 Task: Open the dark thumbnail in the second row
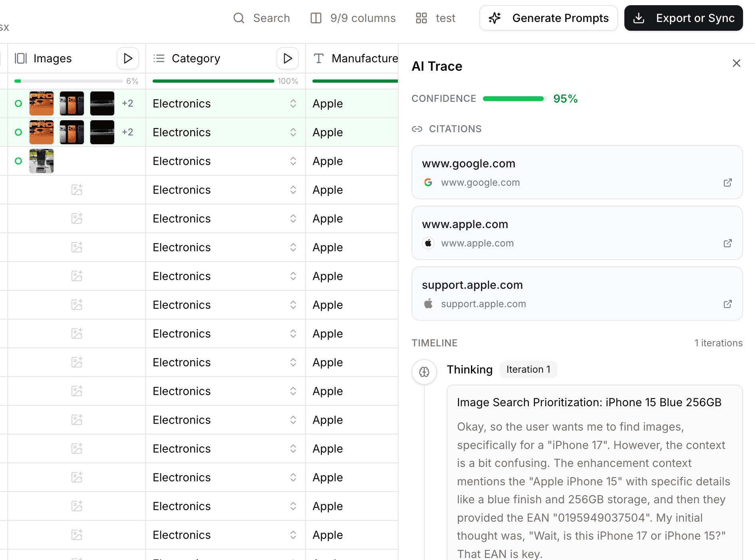click(x=102, y=132)
